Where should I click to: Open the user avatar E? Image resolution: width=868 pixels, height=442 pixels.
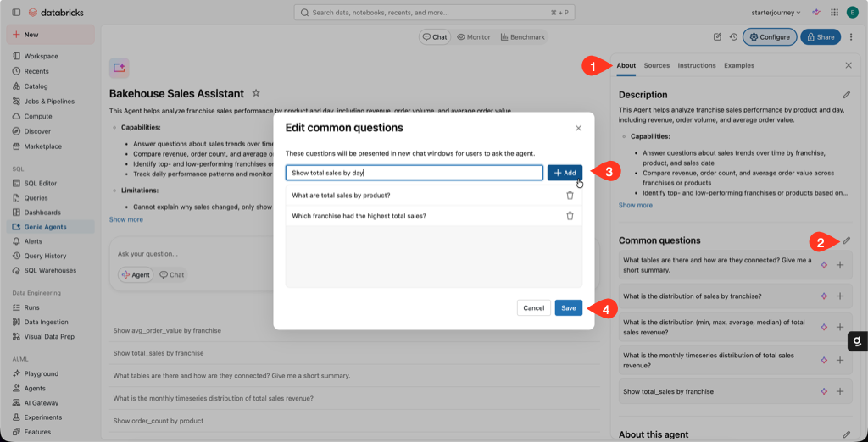click(852, 12)
